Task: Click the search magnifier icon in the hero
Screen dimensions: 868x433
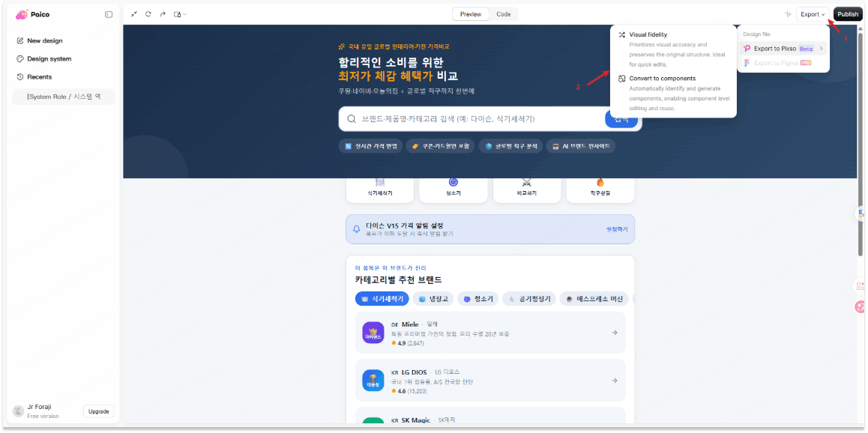Action: coord(352,119)
